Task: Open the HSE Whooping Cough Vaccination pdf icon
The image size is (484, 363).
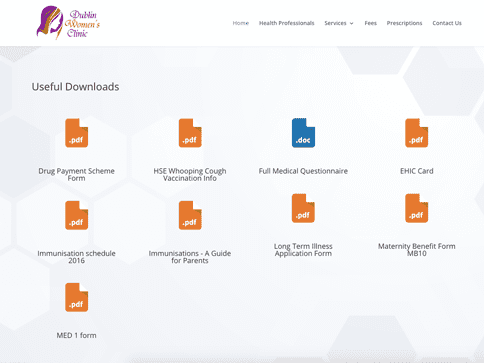Action: point(190,133)
